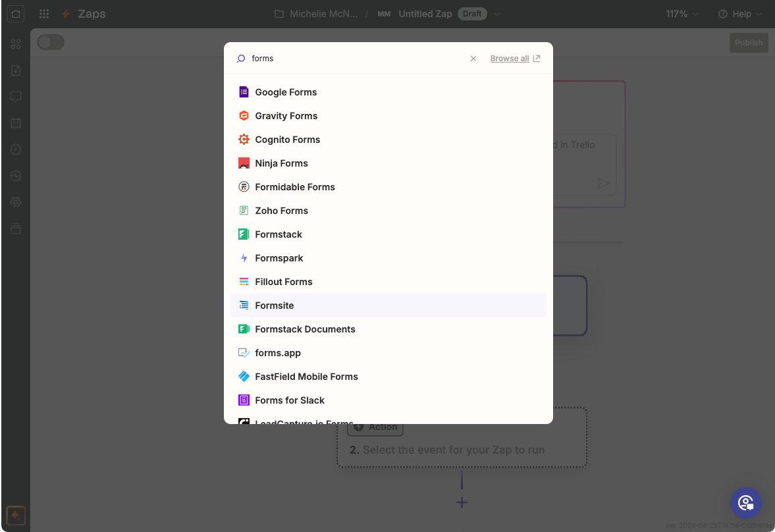This screenshot has width=775, height=532.
Task: Click the orange Zaps lightning bolt icon
Action: [x=66, y=14]
